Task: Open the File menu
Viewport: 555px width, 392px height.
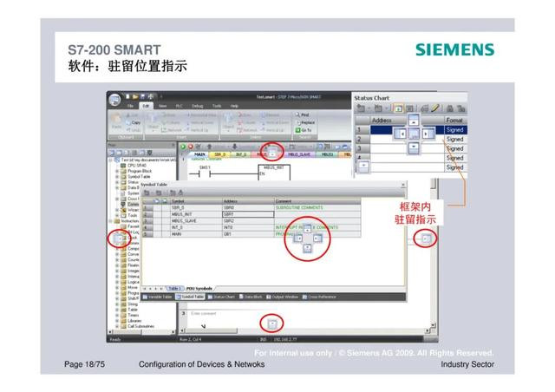Action: [x=130, y=106]
